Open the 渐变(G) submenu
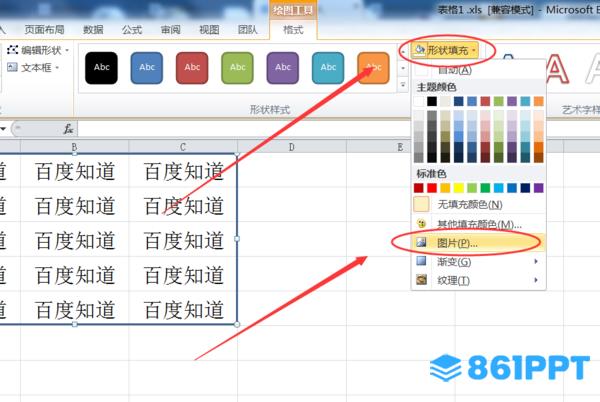Image resolution: width=600 pixels, height=402 pixels. click(478, 262)
